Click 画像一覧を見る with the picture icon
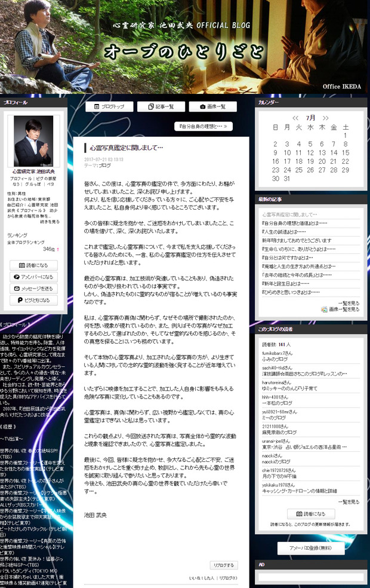The image size is (370, 588). point(340,310)
